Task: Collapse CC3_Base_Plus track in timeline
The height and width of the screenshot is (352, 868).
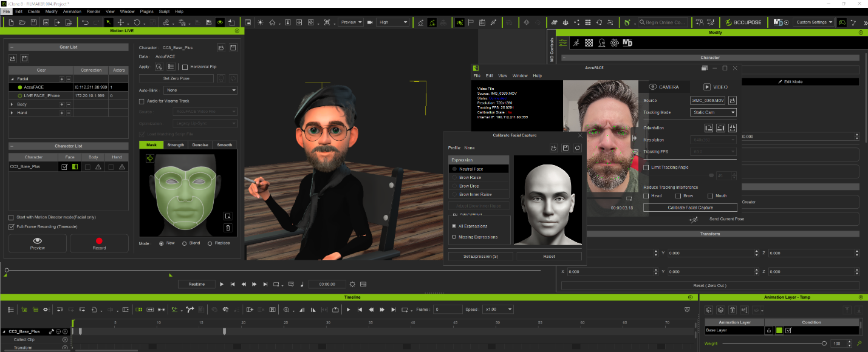Action: click(4, 332)
